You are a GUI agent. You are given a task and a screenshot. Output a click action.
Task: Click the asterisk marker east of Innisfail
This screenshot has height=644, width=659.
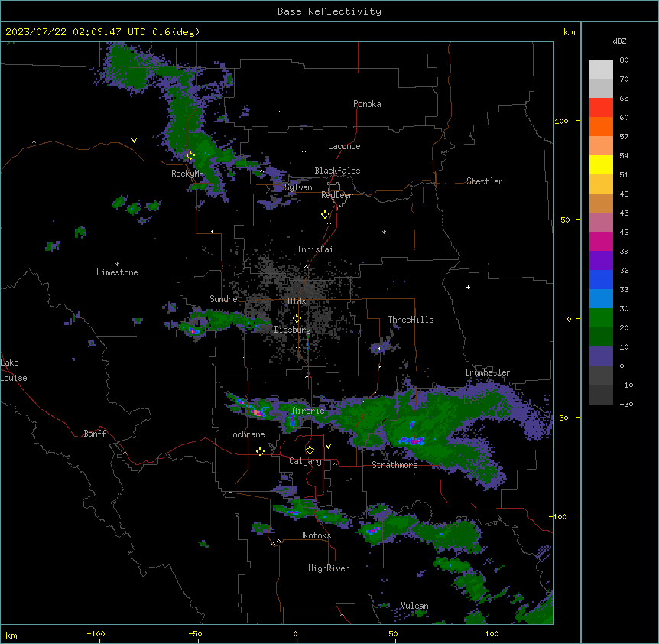pos(384,233)
